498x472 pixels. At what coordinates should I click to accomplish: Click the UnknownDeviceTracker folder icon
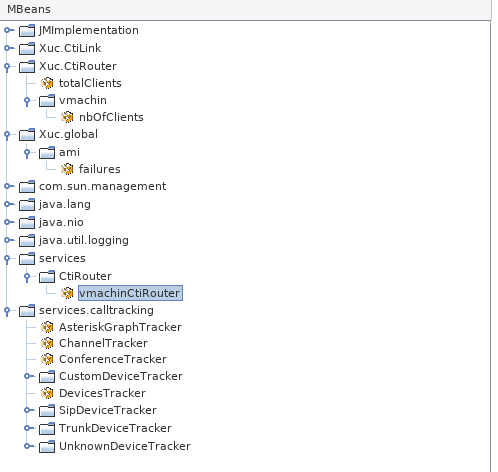47,446
